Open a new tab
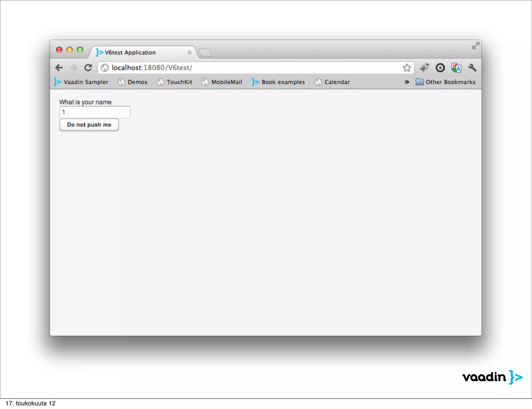This screenshot has width=532, height=409. (x=205, y=52)
